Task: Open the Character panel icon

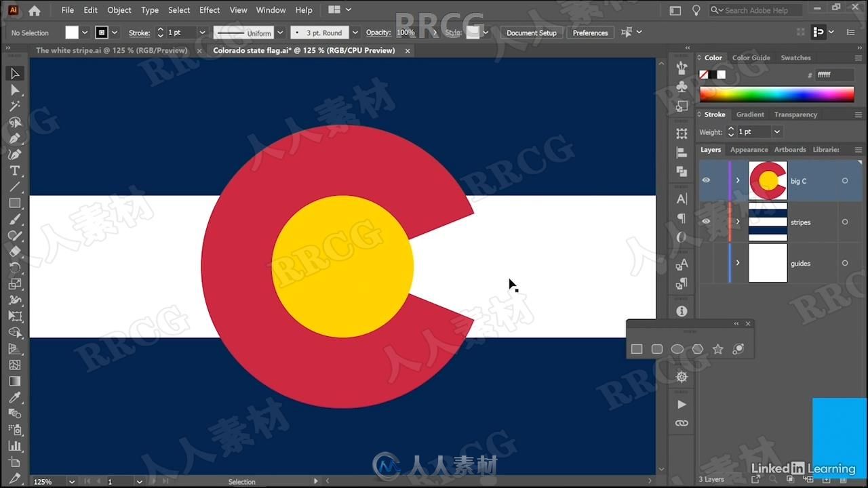Action: click(682, 199)
